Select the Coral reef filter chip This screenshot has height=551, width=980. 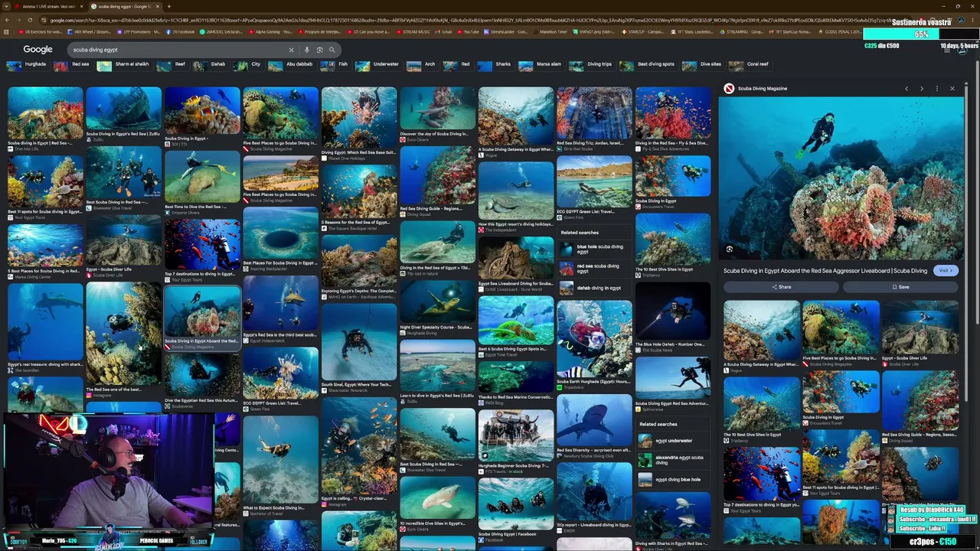click(750, 65)
